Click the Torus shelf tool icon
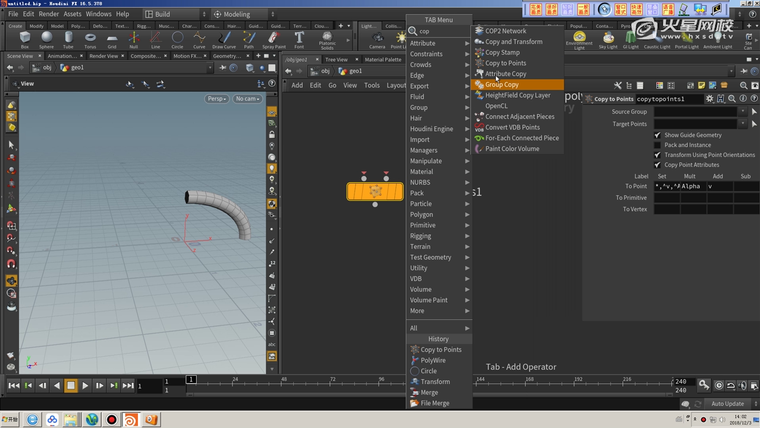This screenshot has width=760, height=428. [x=91, y=39]
